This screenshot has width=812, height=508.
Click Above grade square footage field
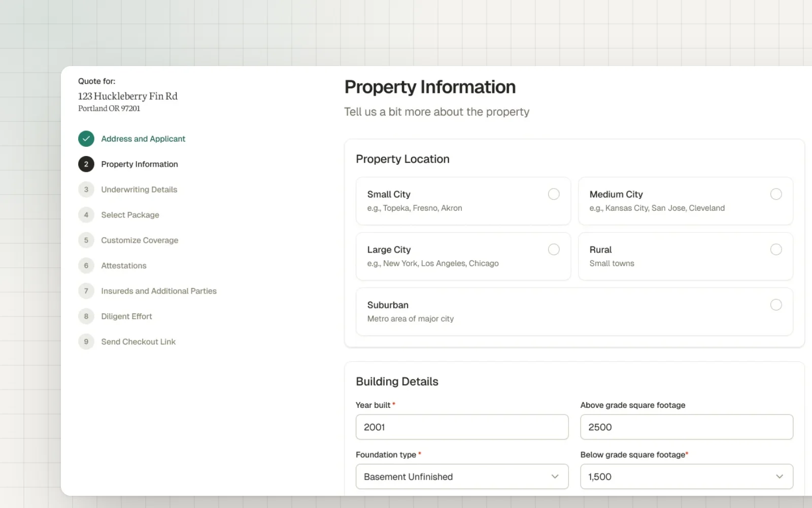(x=687, y=427)
